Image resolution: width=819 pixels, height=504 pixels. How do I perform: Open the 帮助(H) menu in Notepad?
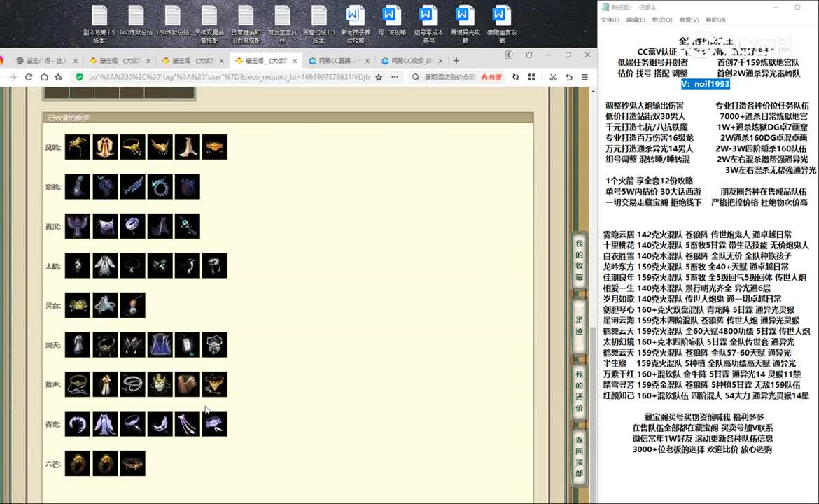(x=715, y=20)
